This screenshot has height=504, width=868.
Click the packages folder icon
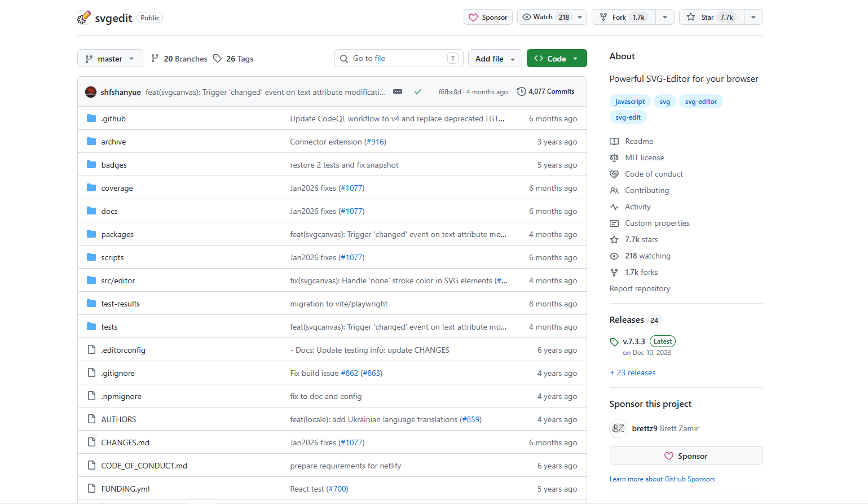(91, 234)
